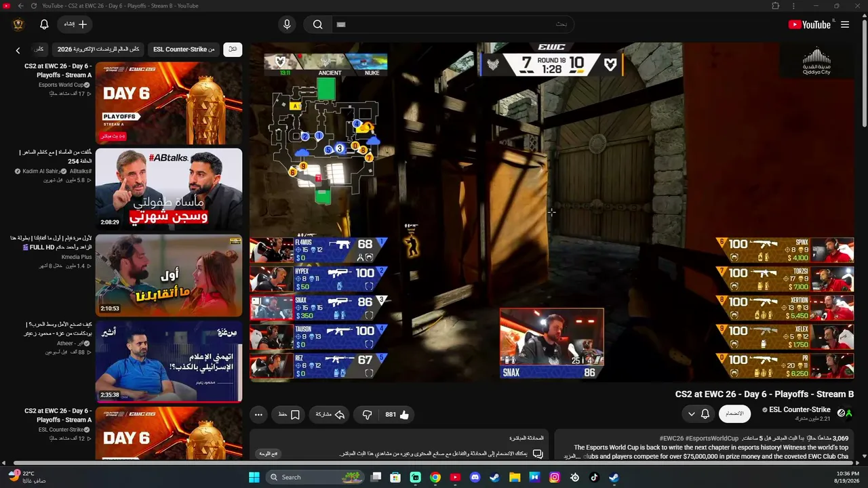Open the Atheer interview video thumbnail
868x488 pixels.
(169, 361)
